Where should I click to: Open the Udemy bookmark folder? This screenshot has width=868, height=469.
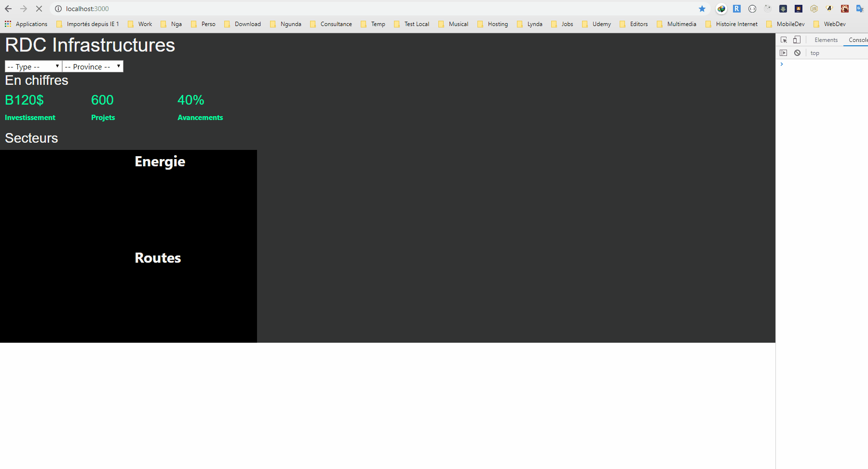coord(597,24)
